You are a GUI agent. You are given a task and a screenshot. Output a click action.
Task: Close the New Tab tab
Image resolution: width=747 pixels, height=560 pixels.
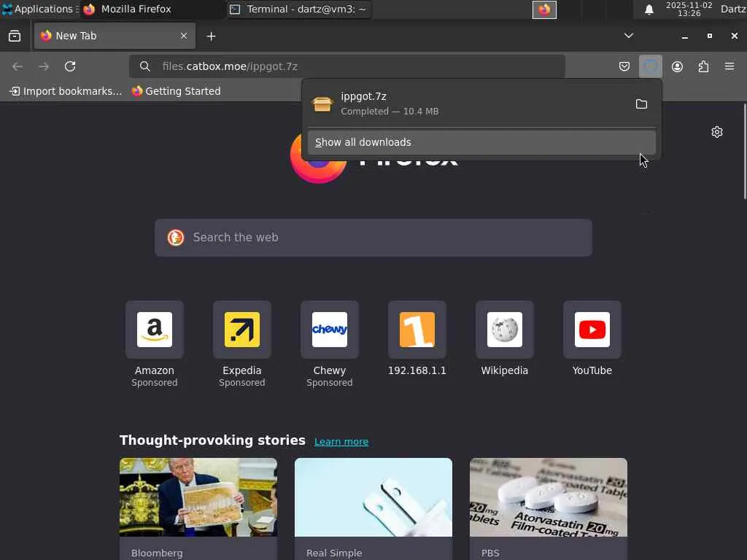pos(183,36)
